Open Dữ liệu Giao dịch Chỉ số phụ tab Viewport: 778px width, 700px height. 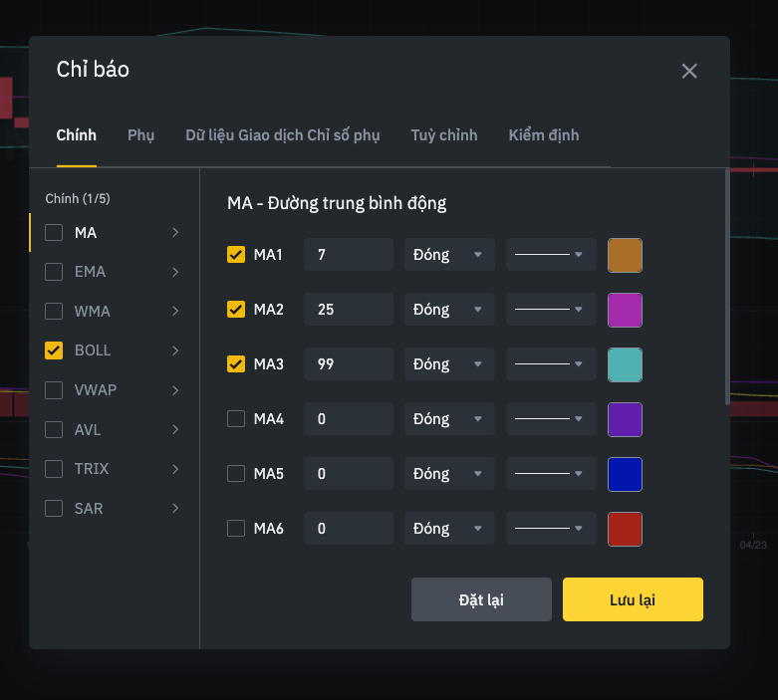coord(283,135)
